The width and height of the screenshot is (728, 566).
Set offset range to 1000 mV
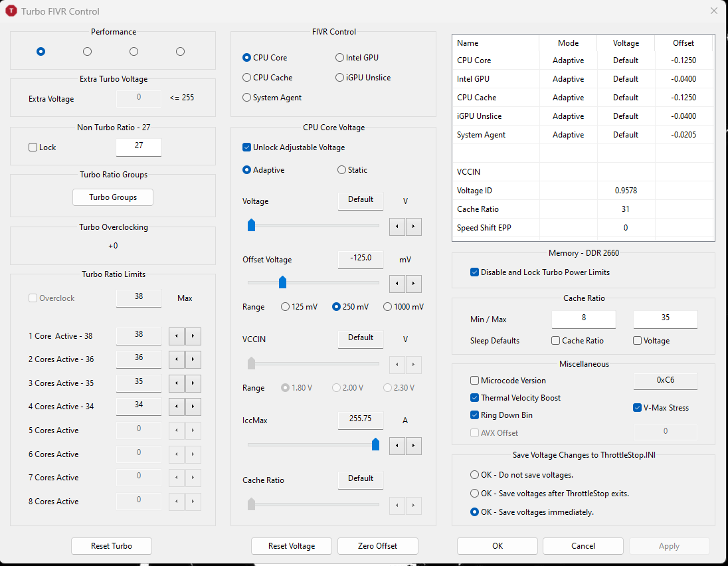[x=403, y=307]
